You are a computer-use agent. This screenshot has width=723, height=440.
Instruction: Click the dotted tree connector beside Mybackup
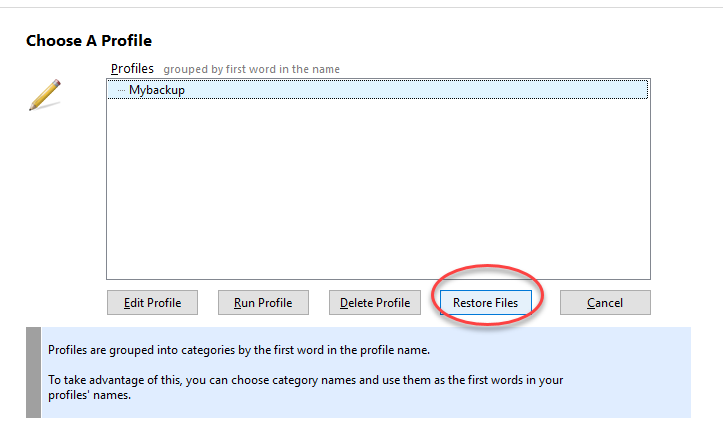(121, 90)
